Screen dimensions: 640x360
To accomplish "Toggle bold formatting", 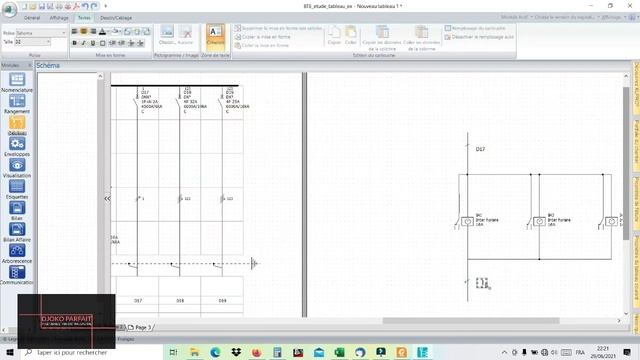I will pyautogui.click(x=74, y=43).
